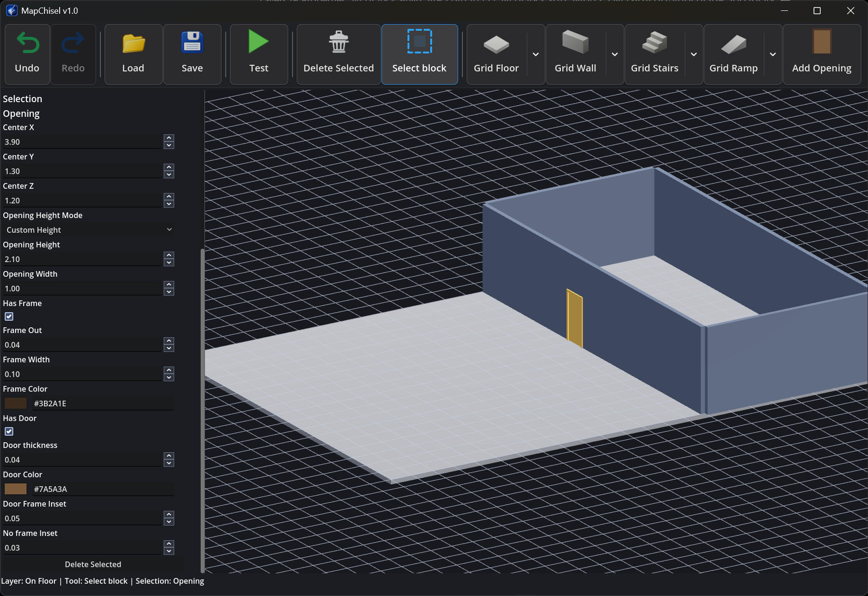
Task: Click the Undo arrow icon
Action: pyautogui.click(x=27, y=43)
